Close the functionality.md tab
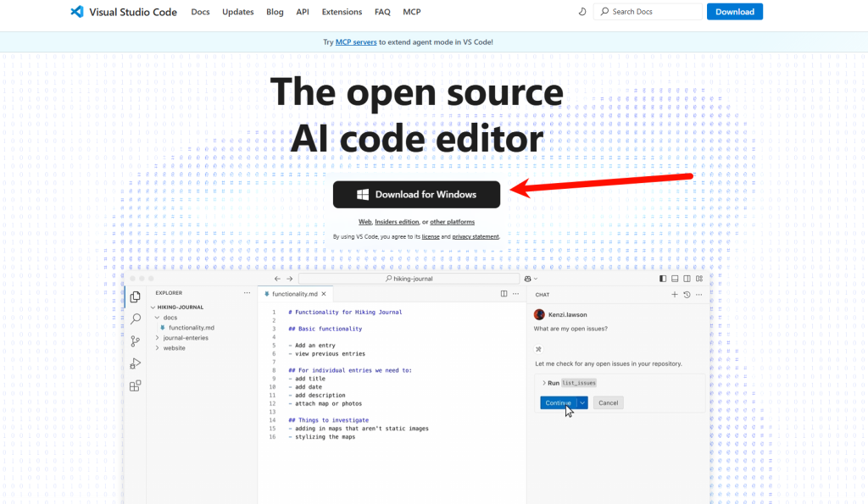The width and height of the screenshot is (868, 504). (x=324, y=294)
